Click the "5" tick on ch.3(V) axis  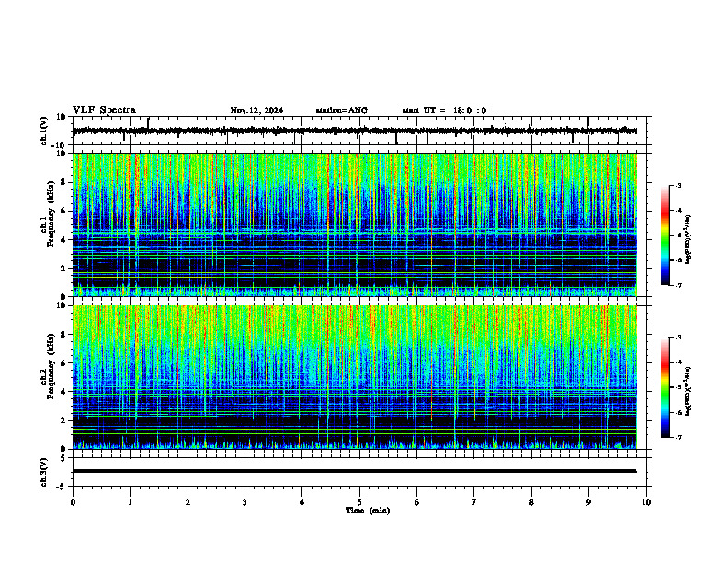(x=63, y=458)
